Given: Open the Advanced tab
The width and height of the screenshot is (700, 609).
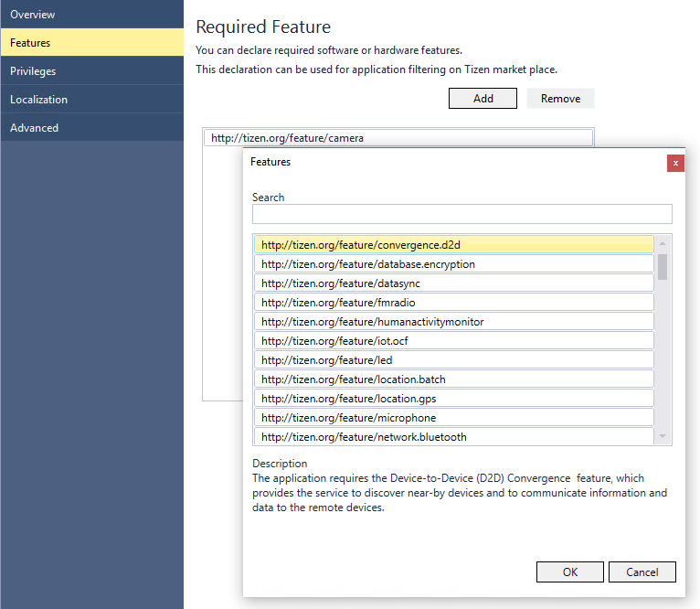Looking at the screenshot, I should [91, 128].
